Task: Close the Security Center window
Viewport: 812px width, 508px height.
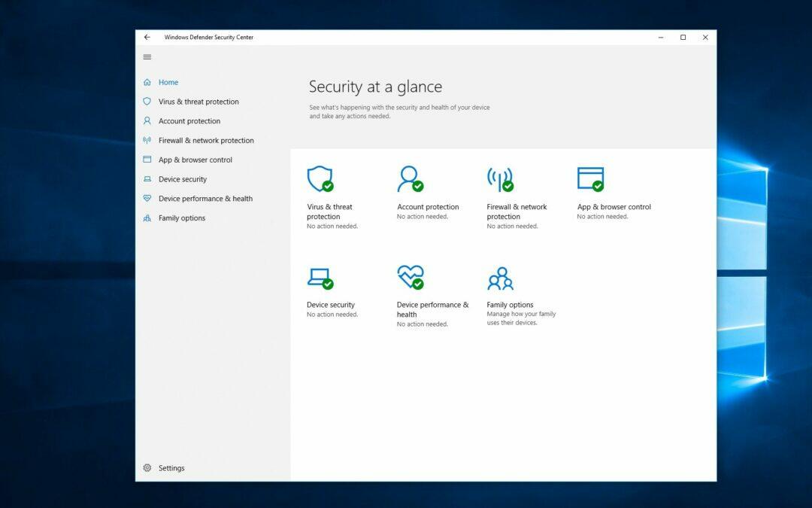Action: pos(705,38)
